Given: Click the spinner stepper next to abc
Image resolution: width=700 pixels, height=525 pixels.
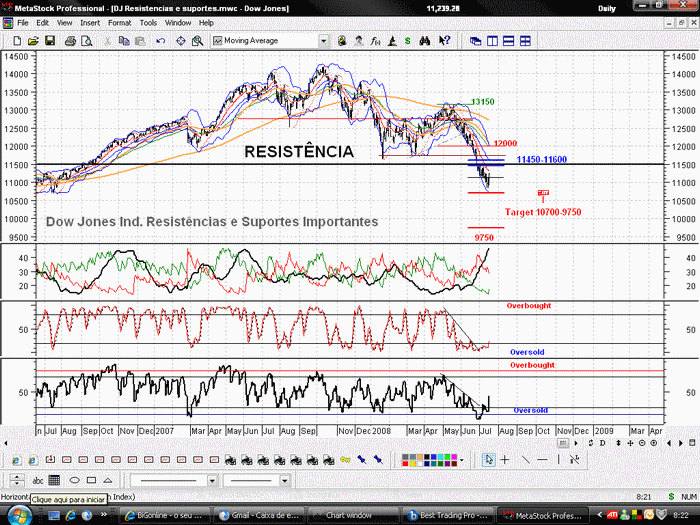Looking at the screenshot, I should click(17, 480).
